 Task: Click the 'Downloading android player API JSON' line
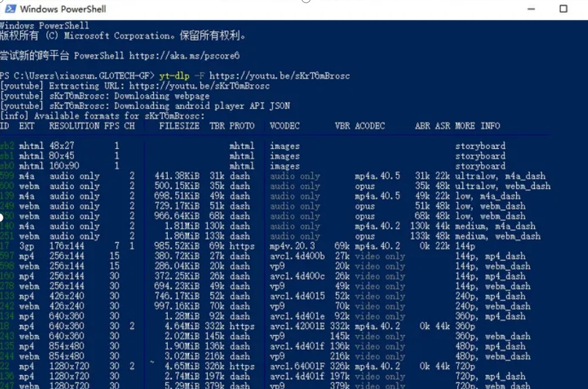(145, 106)
